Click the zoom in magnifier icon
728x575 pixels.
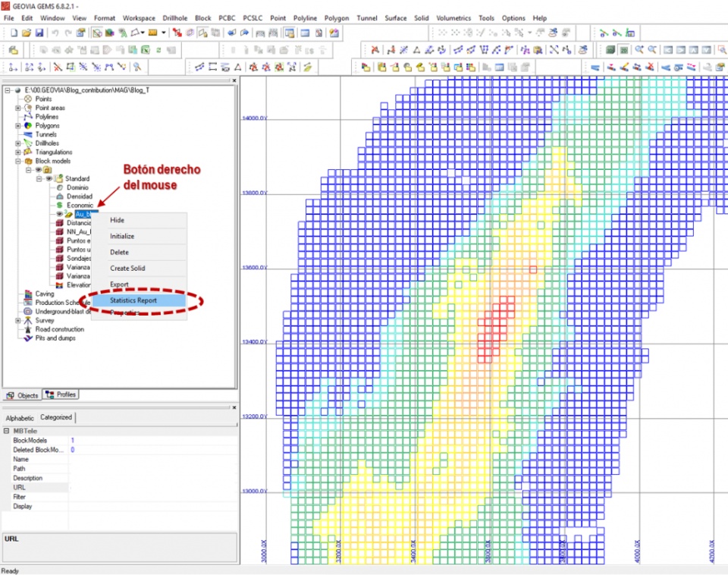point(639,50)
